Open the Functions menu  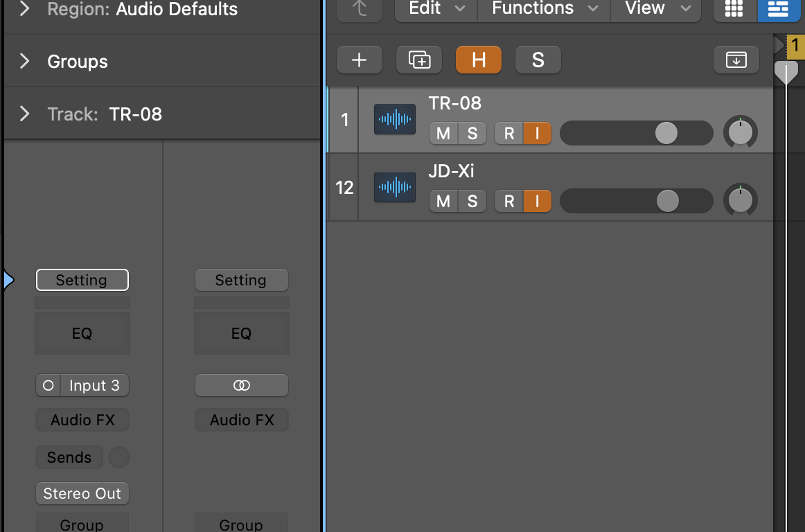(x=544, y=9)
